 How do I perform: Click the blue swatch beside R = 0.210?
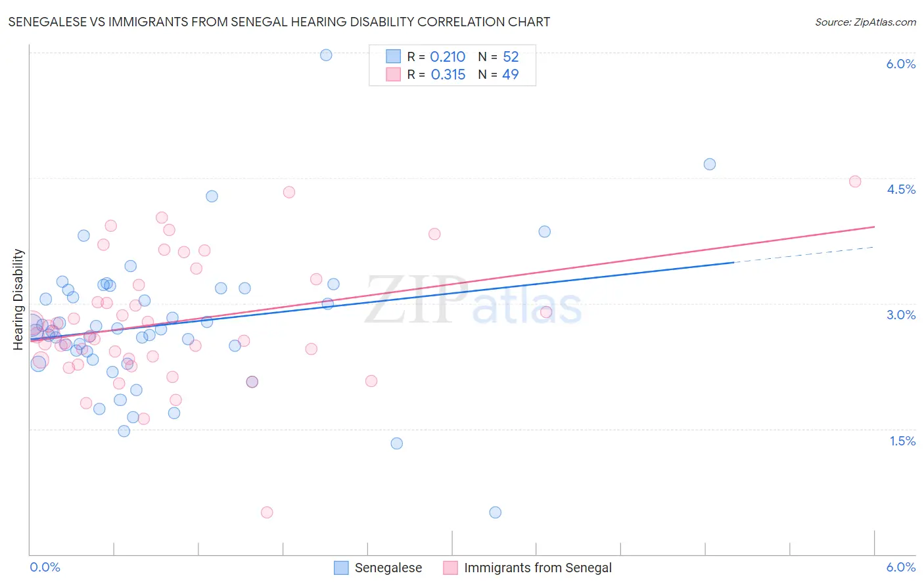pos(393,56)
